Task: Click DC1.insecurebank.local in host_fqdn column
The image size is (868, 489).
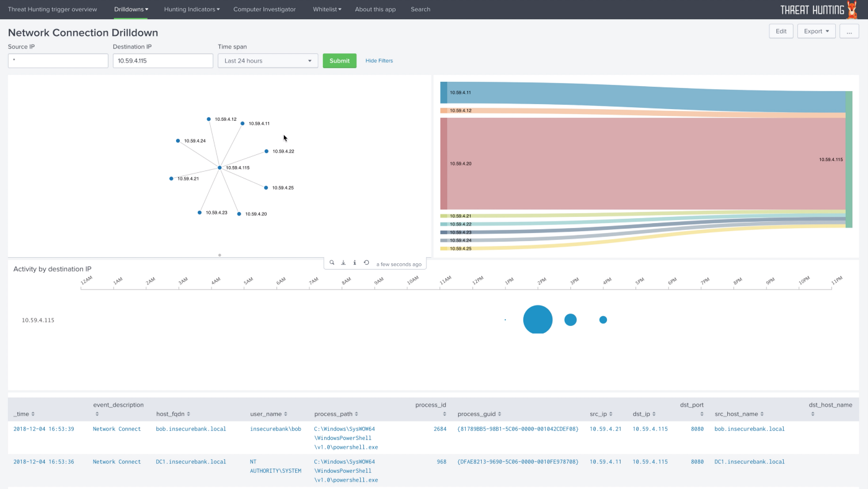Action: tap(191, 462)
